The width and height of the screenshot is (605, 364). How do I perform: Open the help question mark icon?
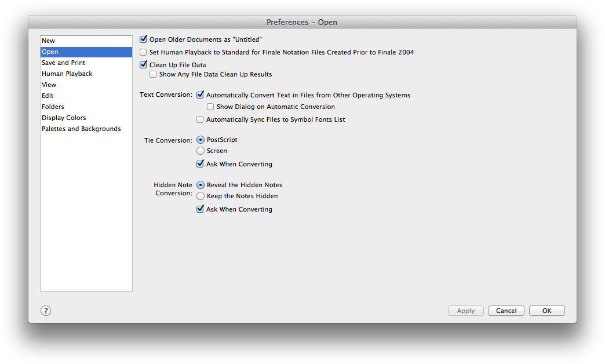click(x=46, y=311)
